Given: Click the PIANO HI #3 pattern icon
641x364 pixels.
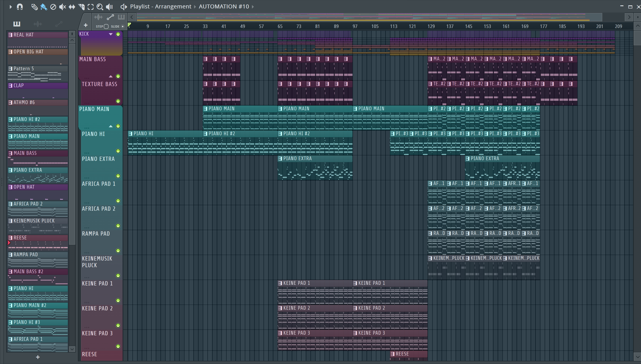Looking at the screenshot, I should point(10,322).
